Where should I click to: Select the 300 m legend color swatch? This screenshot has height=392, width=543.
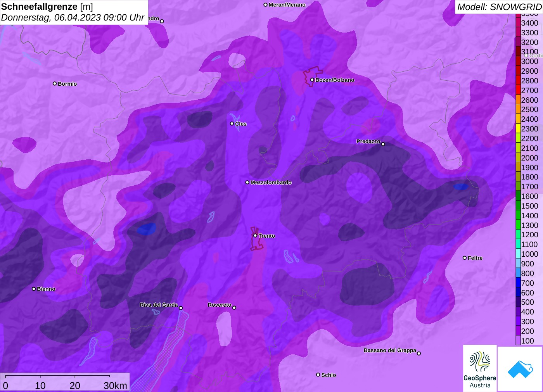tap(518, 321)
